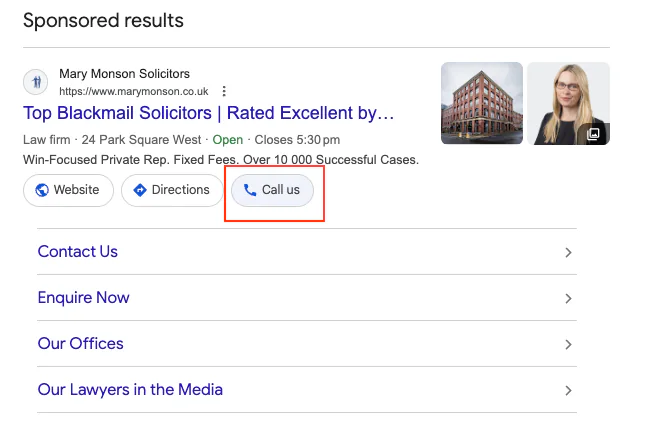Viewport: 660px width, 429px height.
Task: Click the green Open status text
Action: (228, 140)
